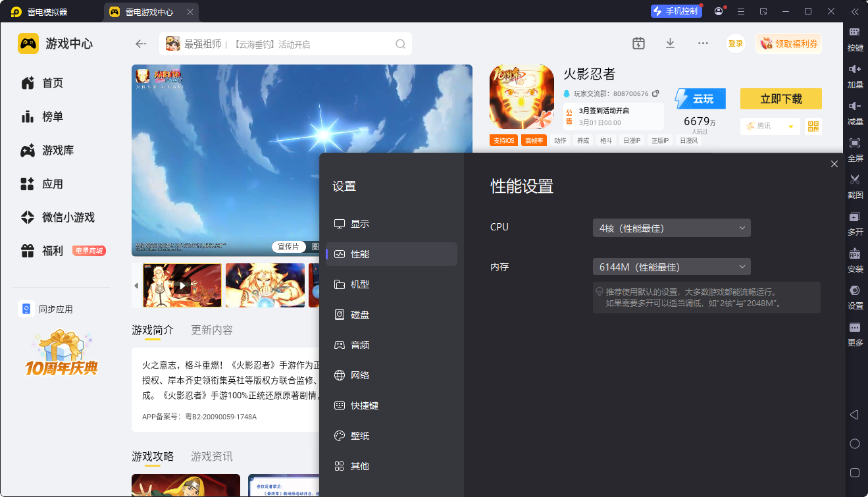The image size is (868, 497).
Task: Go back with the left arrow
Action: pos(141,43)
